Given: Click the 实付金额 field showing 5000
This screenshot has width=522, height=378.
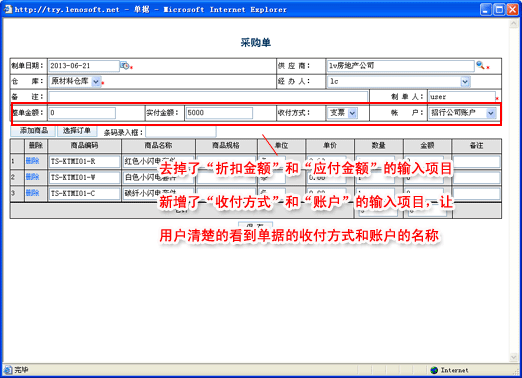Looking at the screenshot, I should pyautogui.click(x=219, y=113).
